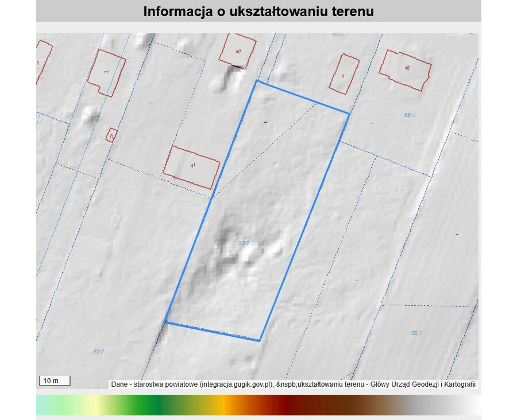Viewport: 517px width, 420px height.
Task: Click the '10 m' scale bar
Action: (x=55, y=380)
